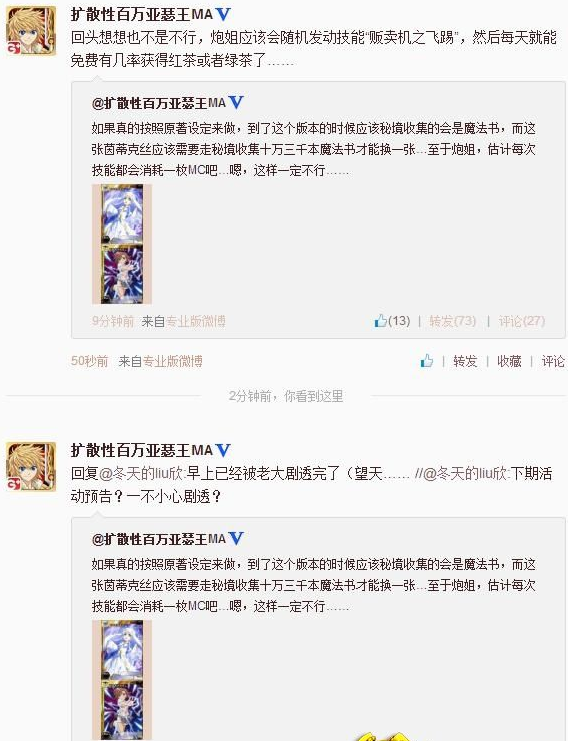Viewport: 568px width, 741px height.
Task: Click the verified V badge in the second quoted post
Action: click(235, 538)
